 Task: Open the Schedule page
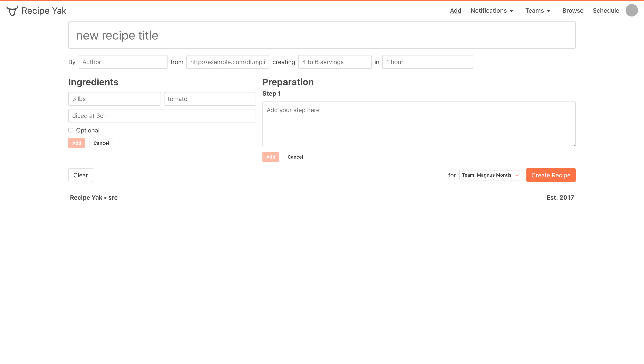pyautogui.click(x=606, y=11)
